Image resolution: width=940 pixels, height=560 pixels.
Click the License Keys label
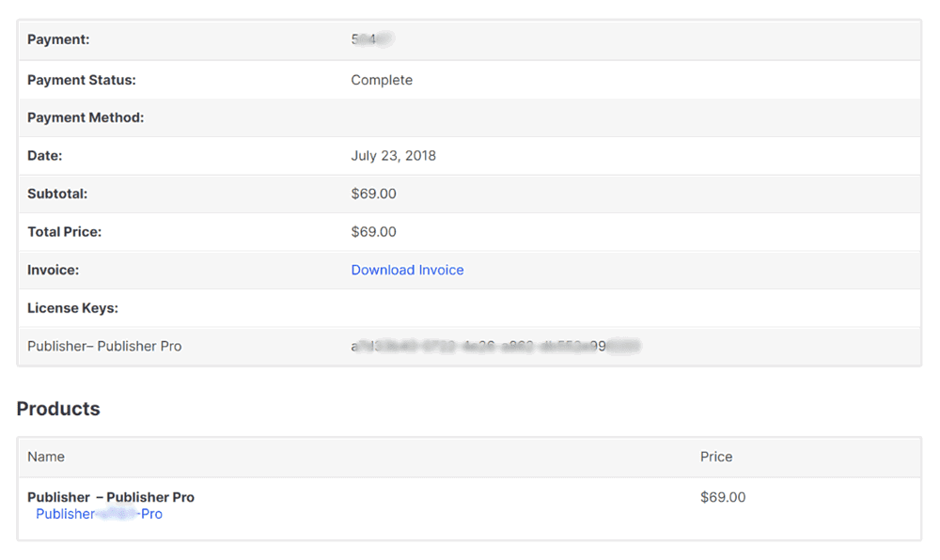[x=72, y=308]
